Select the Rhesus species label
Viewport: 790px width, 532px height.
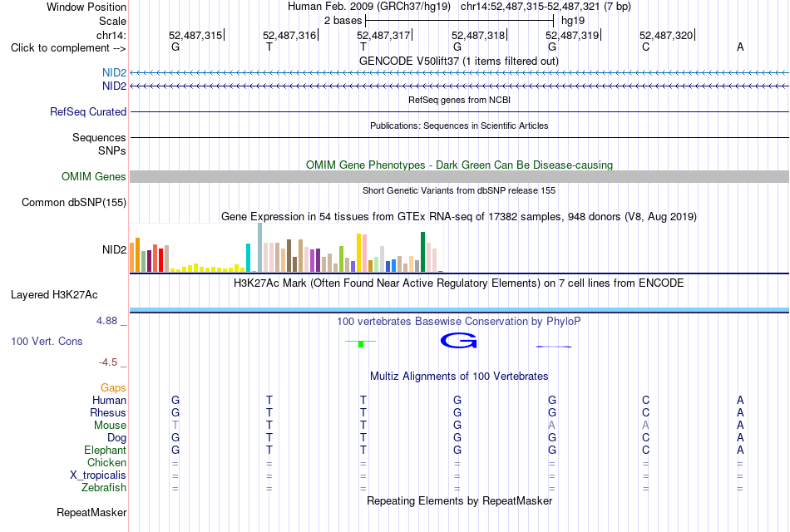(108, 412)
